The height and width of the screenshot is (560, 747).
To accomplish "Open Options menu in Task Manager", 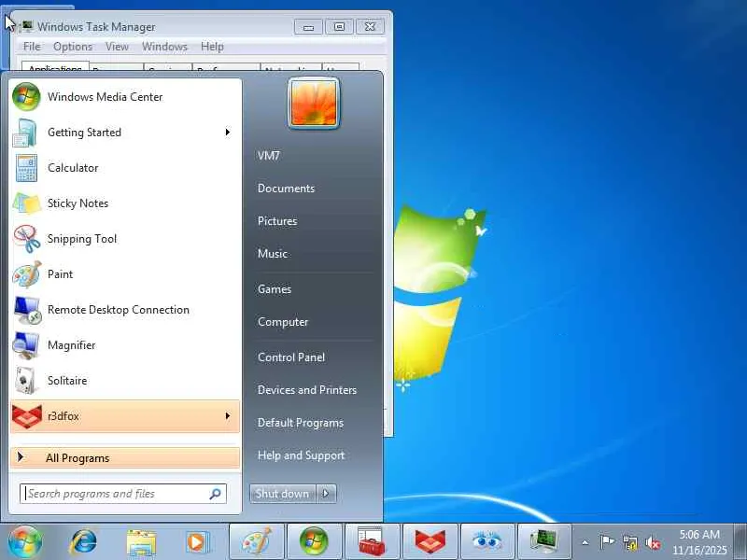I will (x=73, y=47).
